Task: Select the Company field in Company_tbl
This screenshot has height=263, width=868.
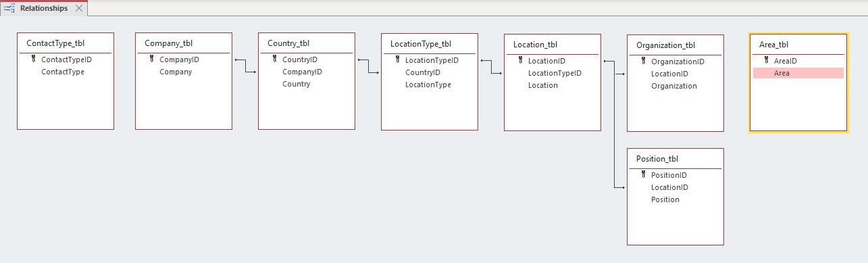Action: click(176, 72)
